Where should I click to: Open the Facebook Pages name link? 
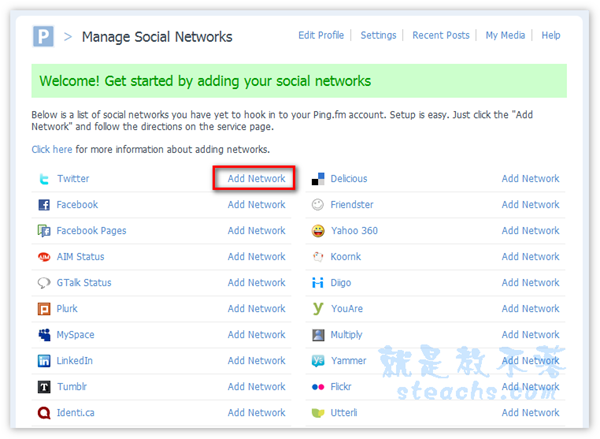(x=91, y=231)
